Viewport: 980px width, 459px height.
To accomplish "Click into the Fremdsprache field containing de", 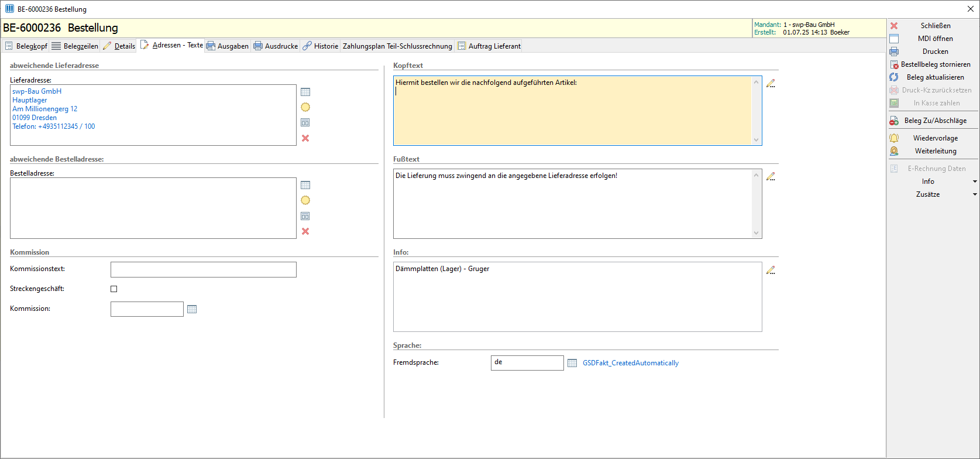I will (527, 362).
